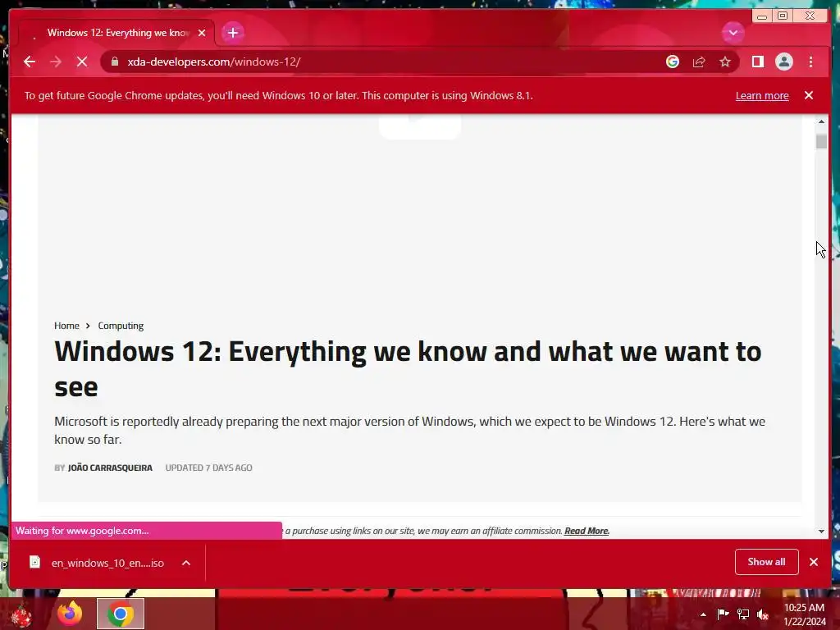
Task: Click the forward navigation arrow
Action: [56, 62]
